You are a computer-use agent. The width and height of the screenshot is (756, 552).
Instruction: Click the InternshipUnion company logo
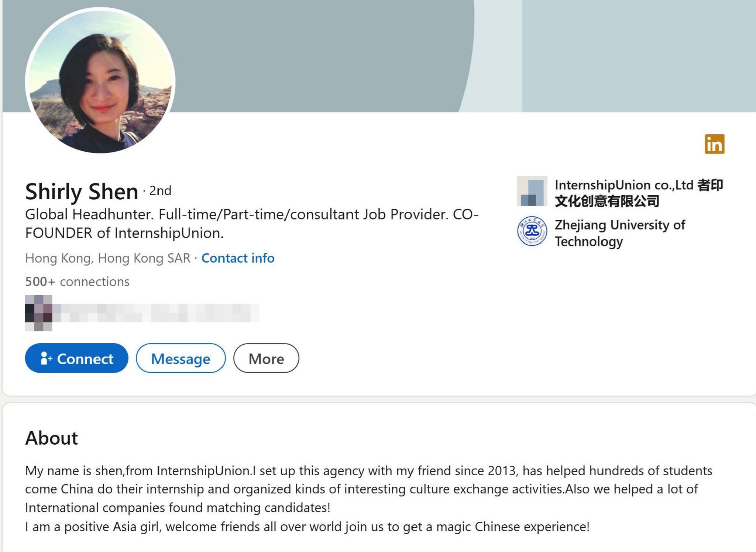click(532, 191)
